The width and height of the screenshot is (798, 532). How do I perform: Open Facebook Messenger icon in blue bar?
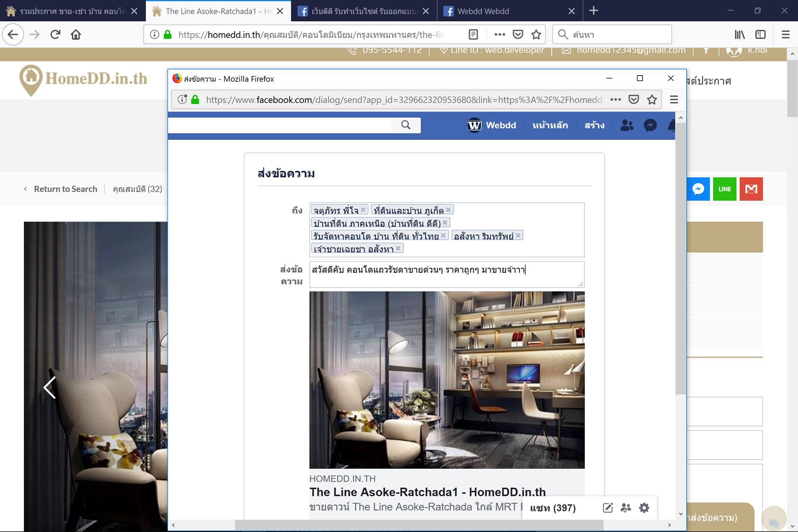point(650,125)
